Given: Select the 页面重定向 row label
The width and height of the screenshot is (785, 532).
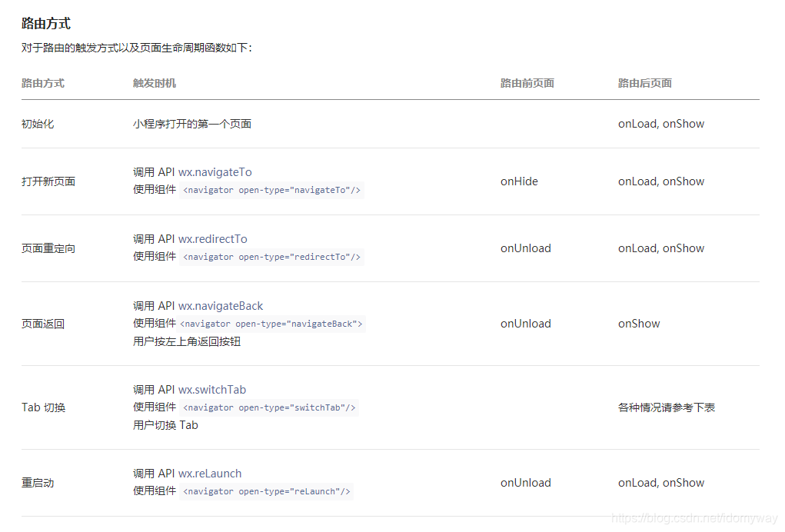Looking at the screenshot, I should coord(48,248).
